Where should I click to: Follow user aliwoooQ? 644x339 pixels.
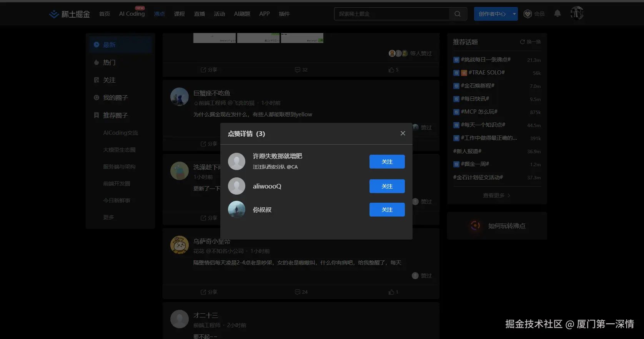387,186
